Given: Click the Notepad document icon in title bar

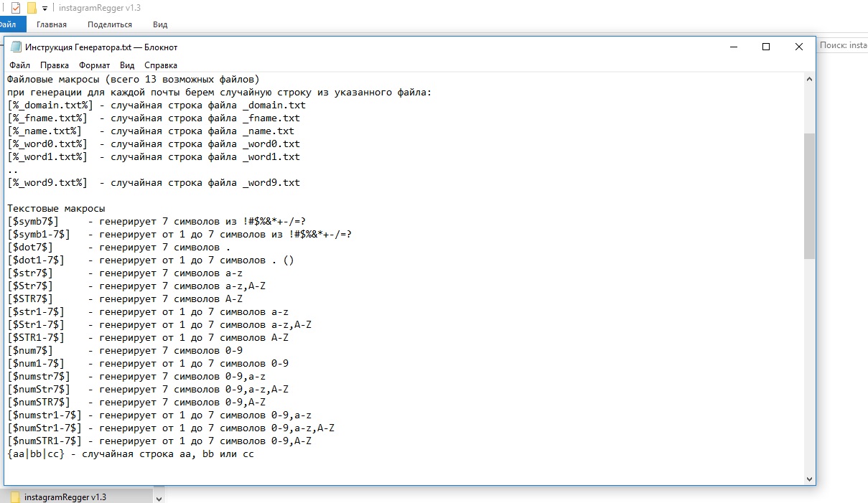Looking at the screenshot, I should [x=15, y=47].
